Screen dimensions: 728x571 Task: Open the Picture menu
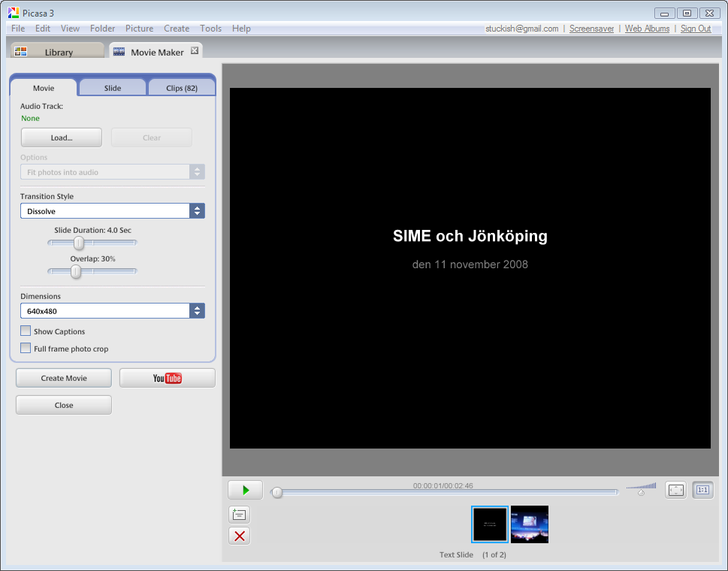tap(139, 29)
